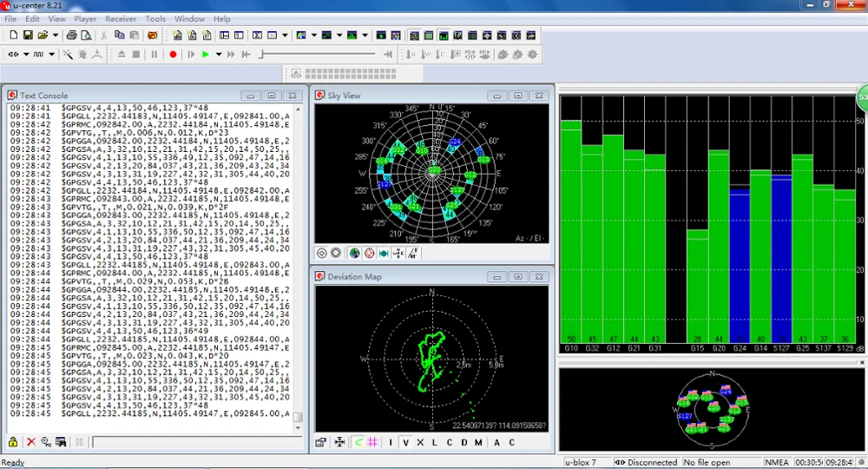Toggle the V button in Deviation Map toolbar
The width and height of the screenshot is (868, 469).
pyautogui.click(x=405, y=442)
